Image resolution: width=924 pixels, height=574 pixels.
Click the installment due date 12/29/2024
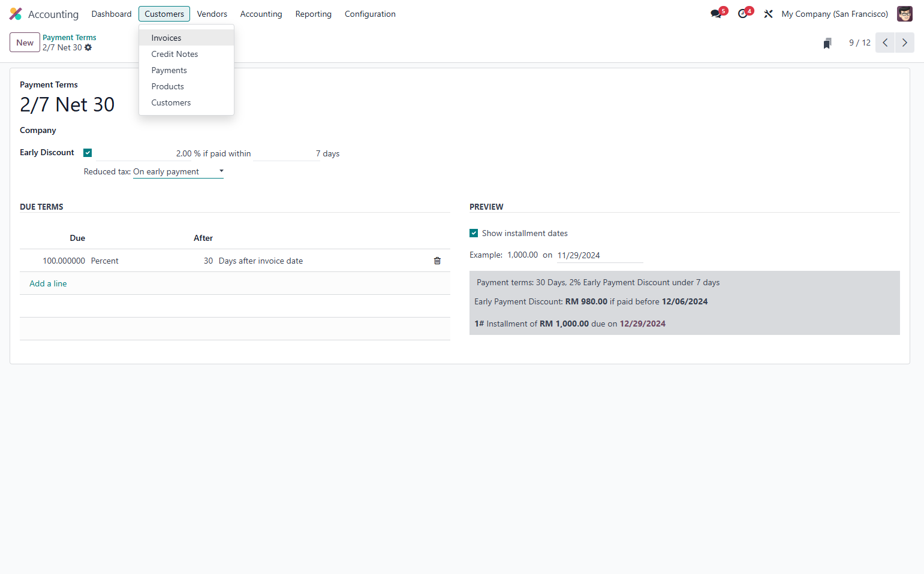point(643,324)
